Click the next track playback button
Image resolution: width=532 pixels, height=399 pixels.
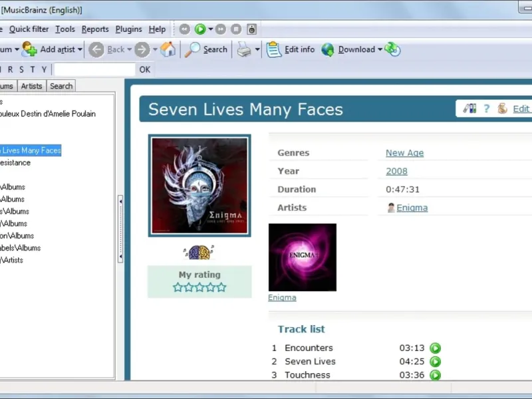tap(221, 29)
